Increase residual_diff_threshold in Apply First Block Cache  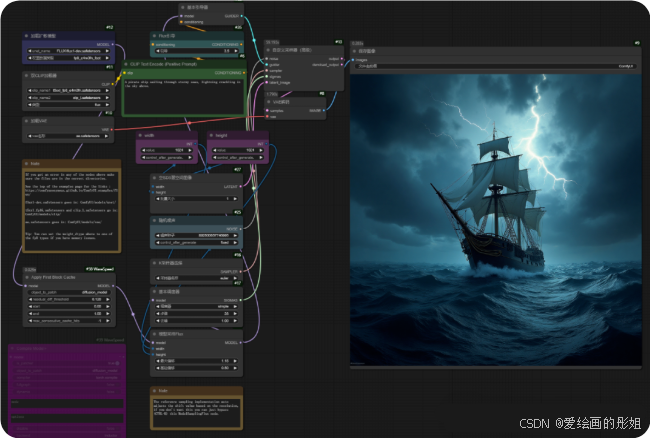[x=108, y=299]
